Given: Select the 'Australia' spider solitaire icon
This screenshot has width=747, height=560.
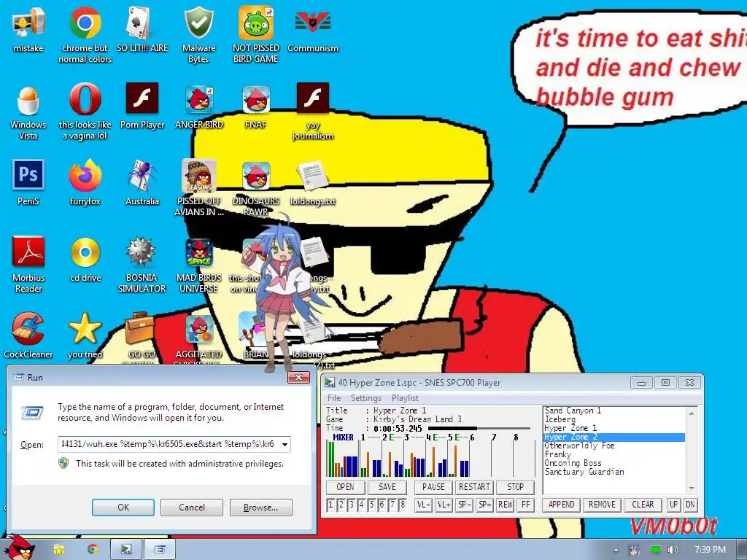Looking at the screenshot, I should click(x=142, y=175).
